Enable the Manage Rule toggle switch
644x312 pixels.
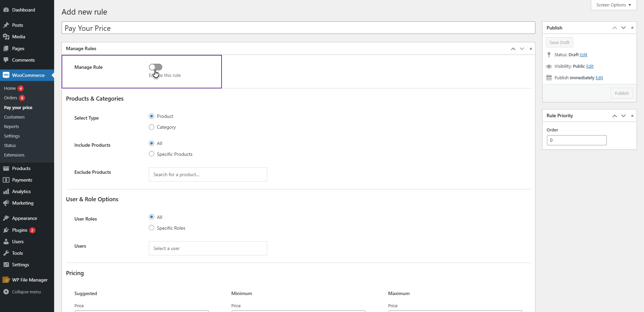click(156, 67)
